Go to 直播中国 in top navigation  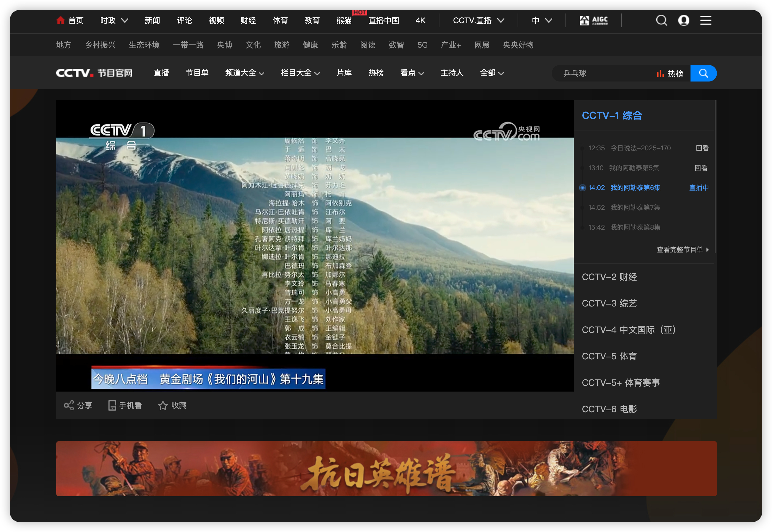point(384,21)
